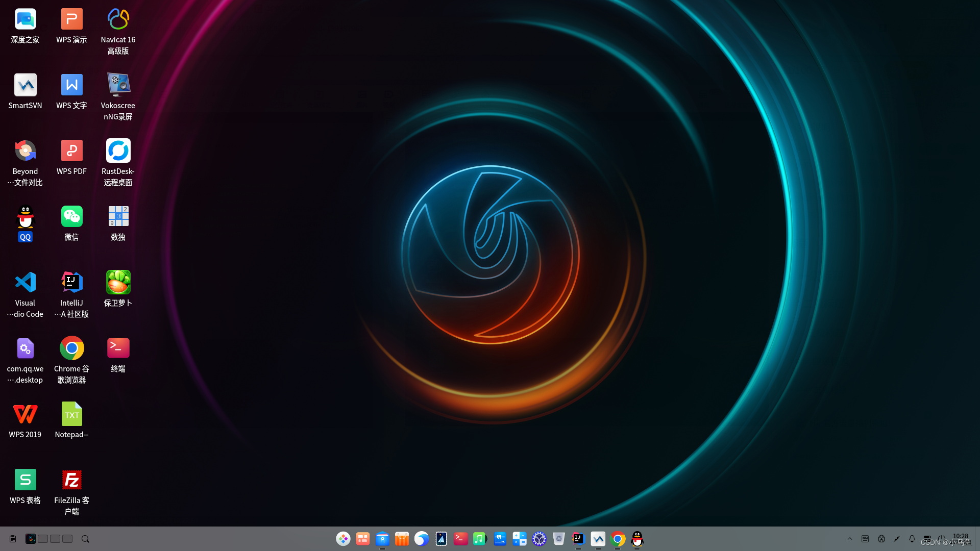Launch the terminal from the dock
Viewport: 980px width, 551px height.
click(460, 539)
